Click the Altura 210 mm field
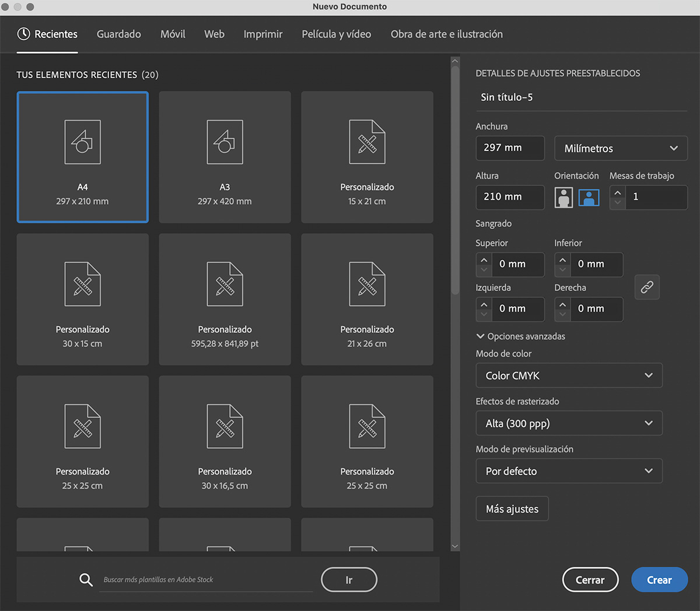Screen dimensions: 700x611 pos(510,197)
